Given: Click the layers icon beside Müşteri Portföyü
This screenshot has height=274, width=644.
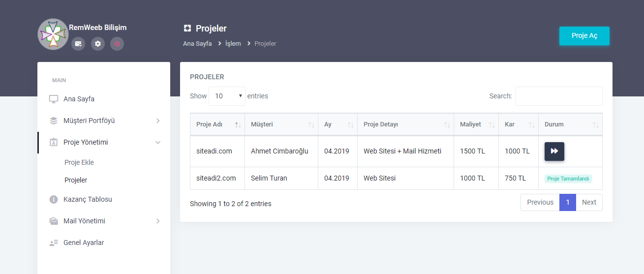Looking at the screenshot, I should (x=54, y=121).
